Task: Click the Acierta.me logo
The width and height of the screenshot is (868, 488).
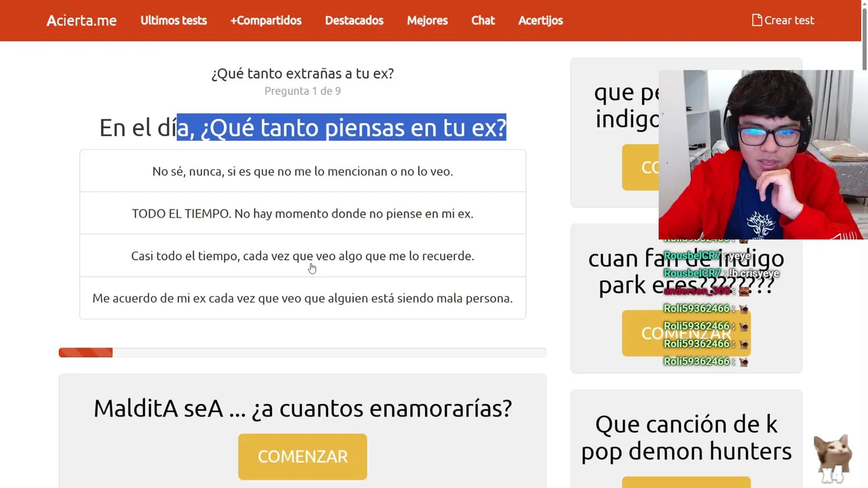Action: coord(81,20)
